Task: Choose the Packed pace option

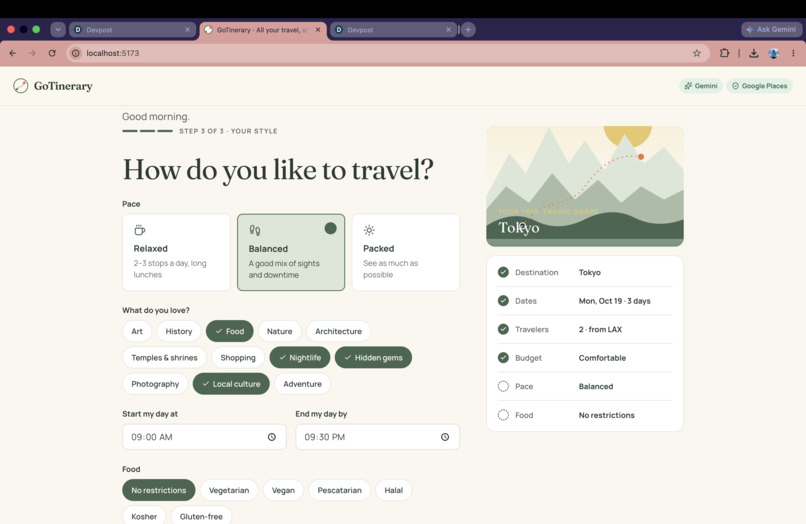Action: (x=406, y=252)
